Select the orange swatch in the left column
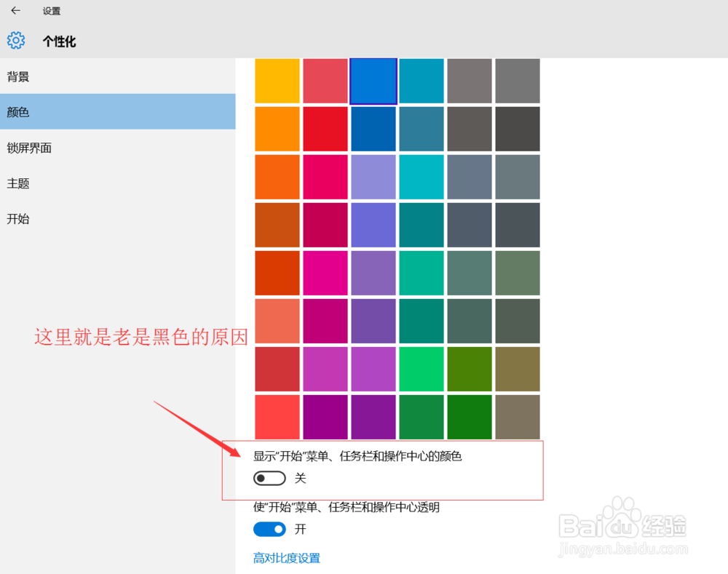Screen dimensions: 728x574 277,129
